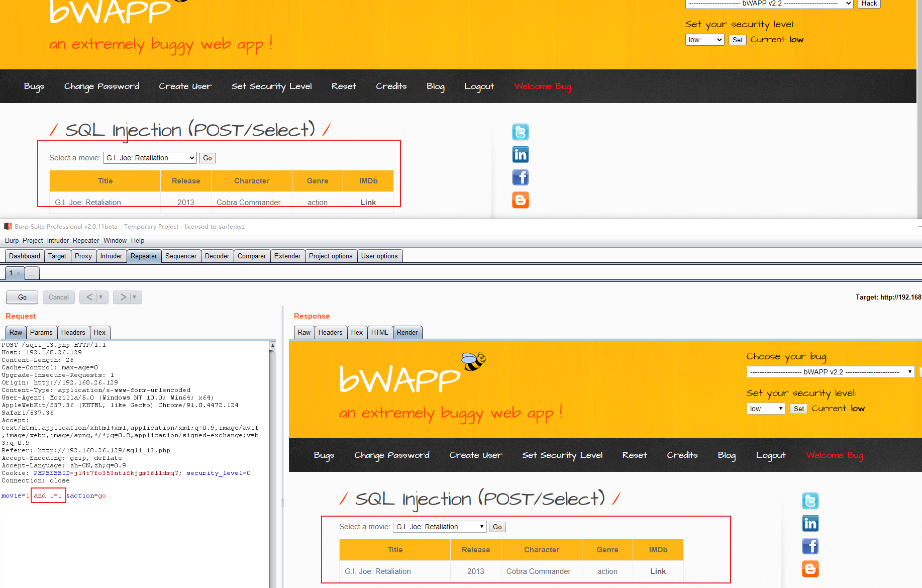This screenshot has height=588, width=922.
Task: Open the Burp menu
Action: tap(12, 240)
